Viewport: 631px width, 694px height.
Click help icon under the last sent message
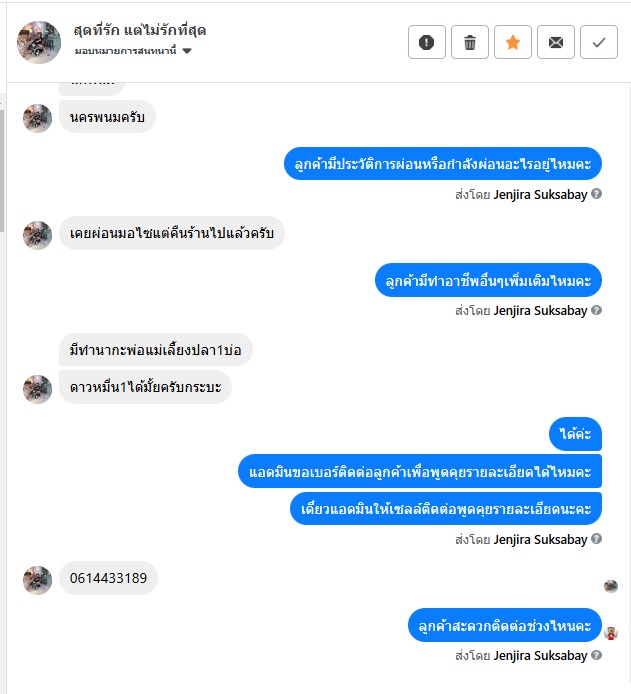[596, 655]
